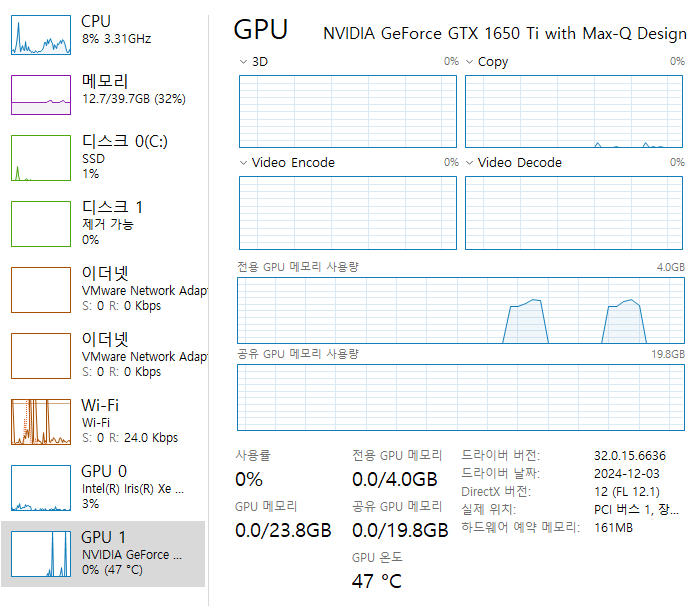Open the Video Decode engine dropdown chevron

point(469,163)
